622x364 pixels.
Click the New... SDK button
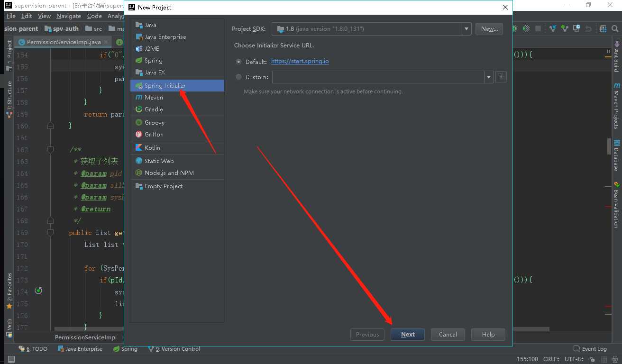pyautogui.click(x=489, y=29)
